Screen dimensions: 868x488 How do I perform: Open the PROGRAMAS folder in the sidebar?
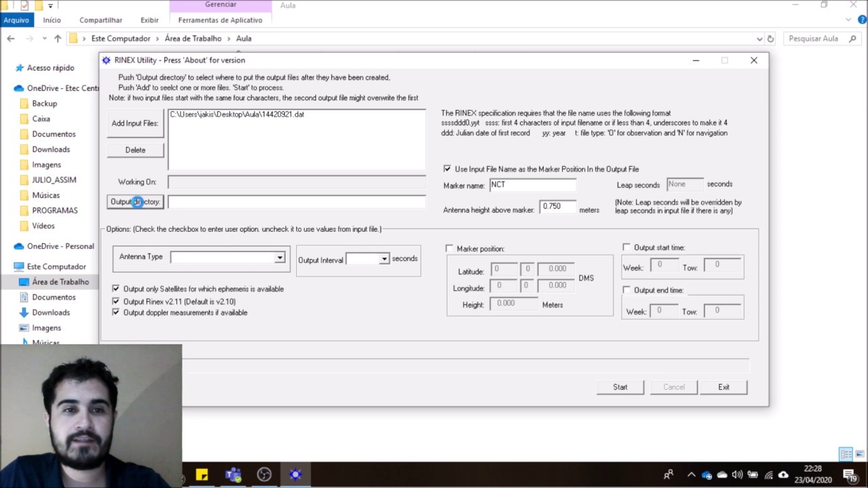click(x=55, y=210)
